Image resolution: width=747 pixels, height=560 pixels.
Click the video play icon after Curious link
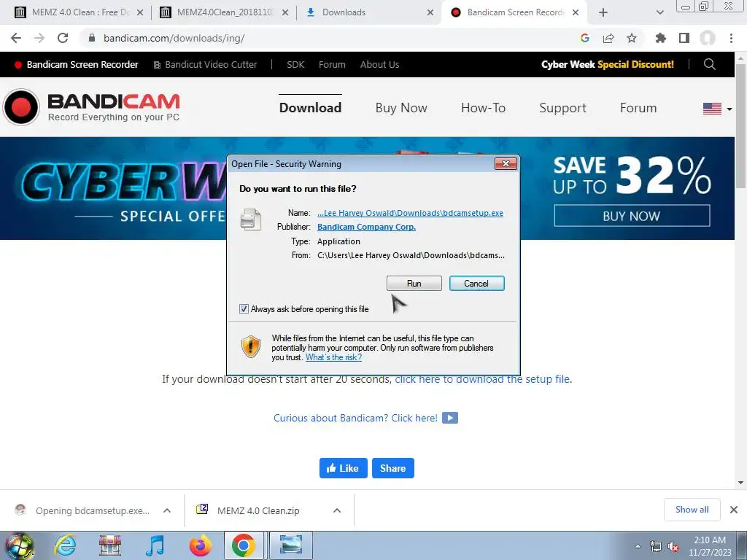point(449,418)
